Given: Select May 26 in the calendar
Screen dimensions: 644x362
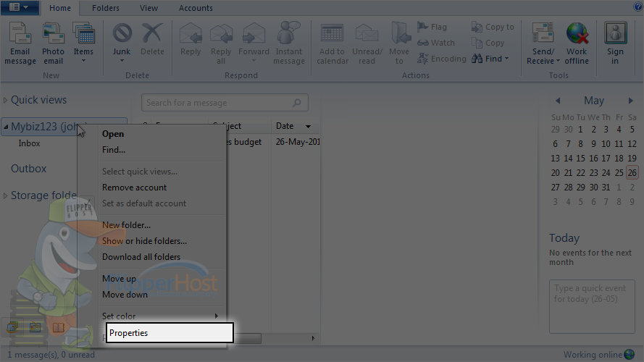Looking at the screenshot, I should [632, 173].
